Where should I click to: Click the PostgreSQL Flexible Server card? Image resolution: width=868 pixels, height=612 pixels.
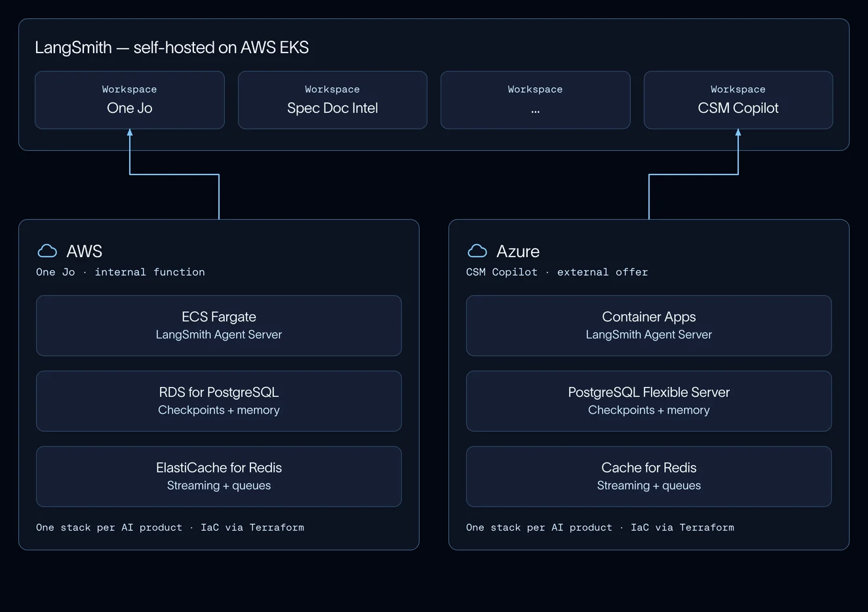[649, 401]
